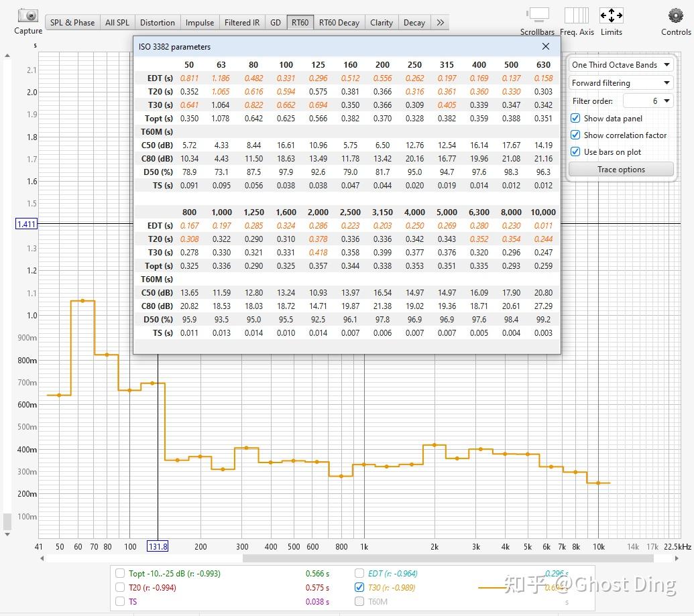694x616 pixels.
Task: Change the Filter order dropdown value
Action: click(648, 100)
